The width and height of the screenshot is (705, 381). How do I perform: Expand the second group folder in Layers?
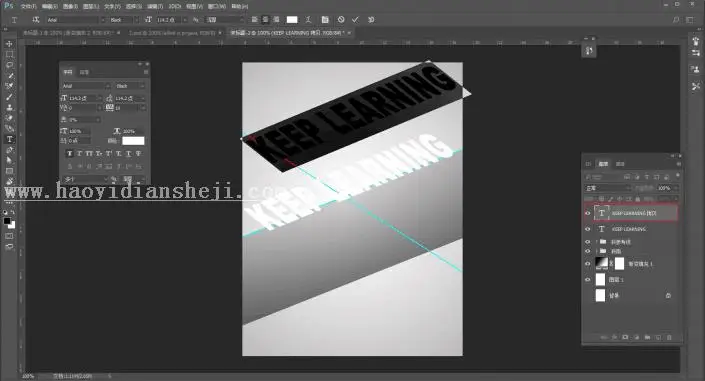[597, 251]
